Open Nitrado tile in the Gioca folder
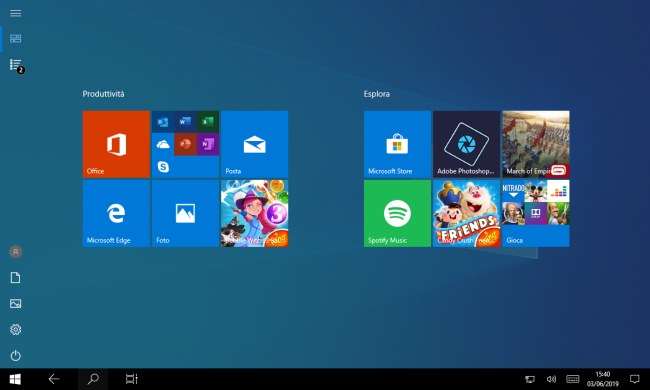650x390 pixels. (513, 191)
